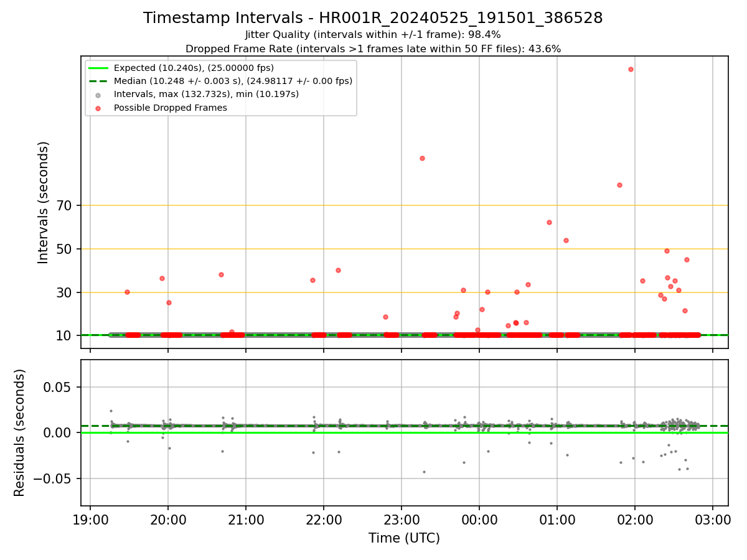The width and height of the screenshot is (747, 560).
Task: Click the high red point shortly after 23:00
Action: point(422,158)
